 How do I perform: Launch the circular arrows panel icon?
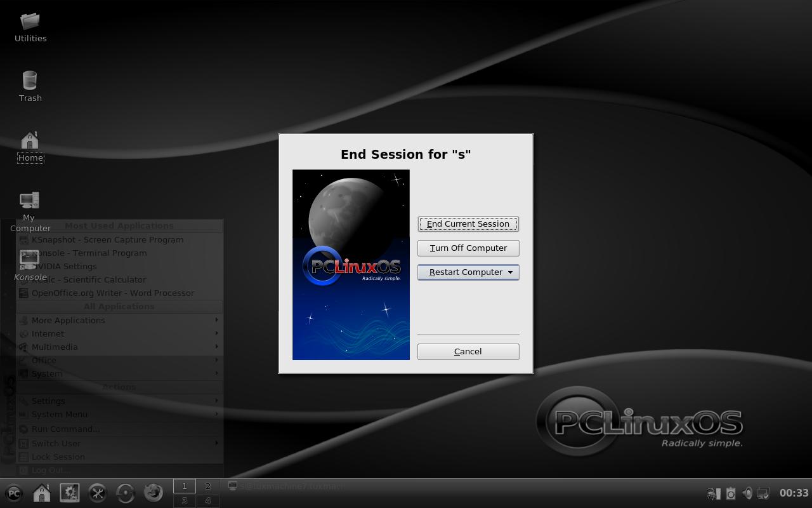126,493
